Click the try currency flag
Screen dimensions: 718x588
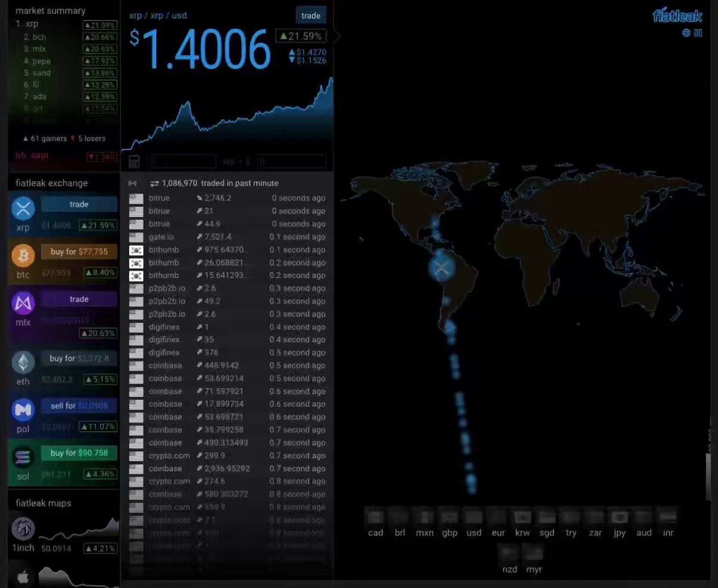click(571, 517)
